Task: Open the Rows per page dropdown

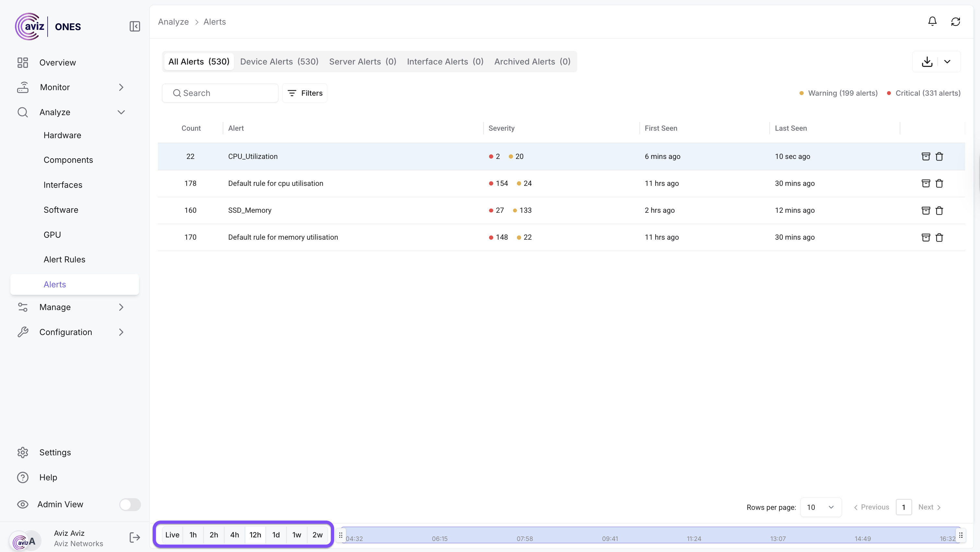Action: pyautogui.click(x=821, y=507)
